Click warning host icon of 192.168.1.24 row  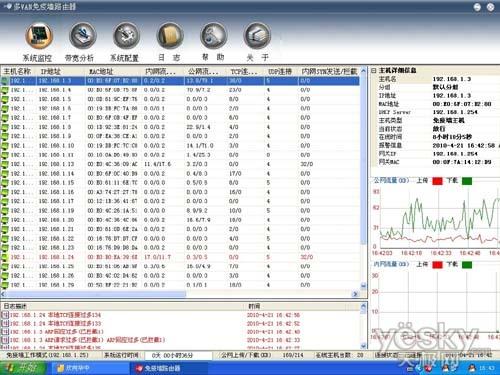pos(5,257)
